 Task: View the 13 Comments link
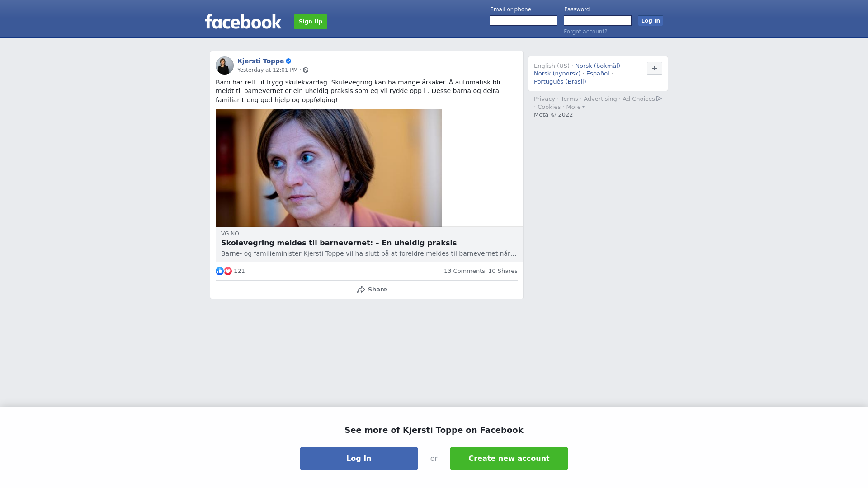point(464,271)
